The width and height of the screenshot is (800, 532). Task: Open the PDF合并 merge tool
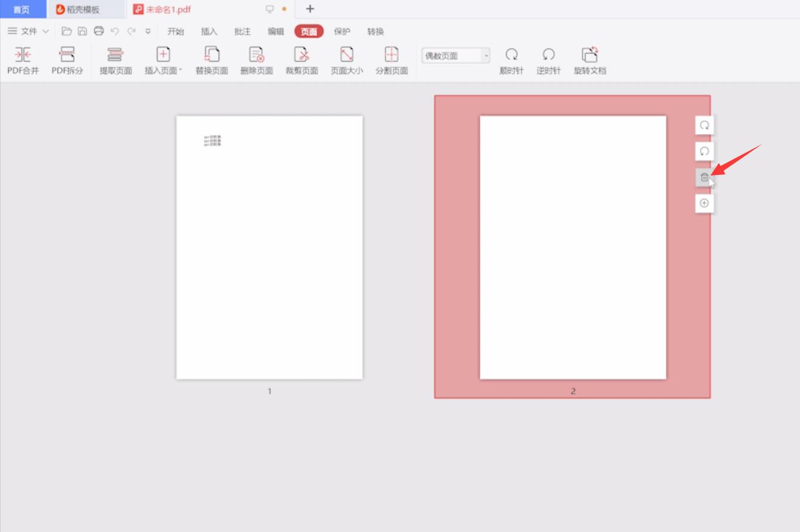[23, 61]
